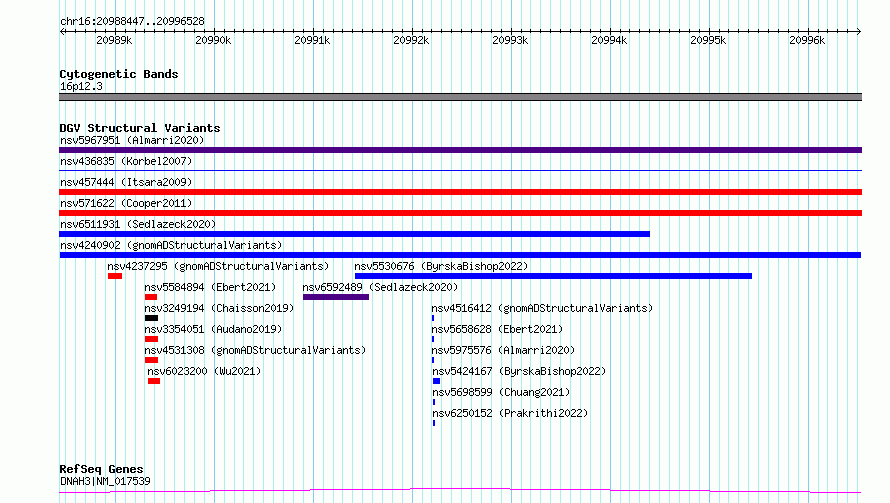Screen dimensions: 890x503
Task: Click the small red bar under nsv3354051
Action: pyautogui.click(x=152, y=339)
